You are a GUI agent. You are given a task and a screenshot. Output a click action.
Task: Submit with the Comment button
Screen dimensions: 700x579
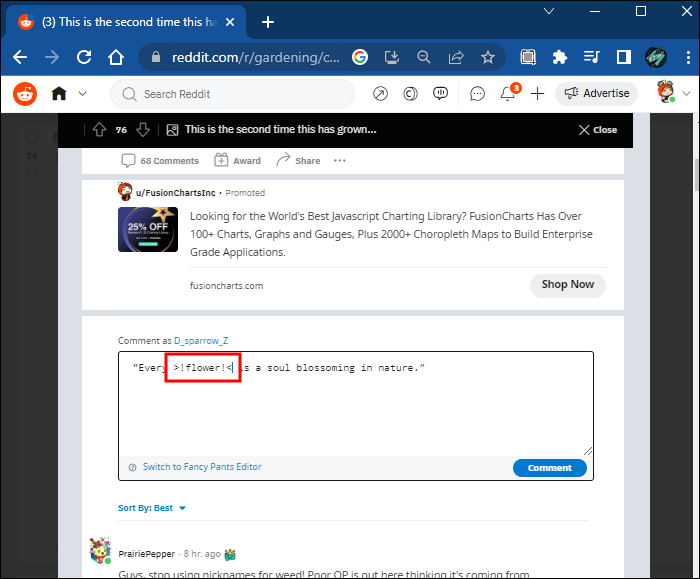coord(549,467)
